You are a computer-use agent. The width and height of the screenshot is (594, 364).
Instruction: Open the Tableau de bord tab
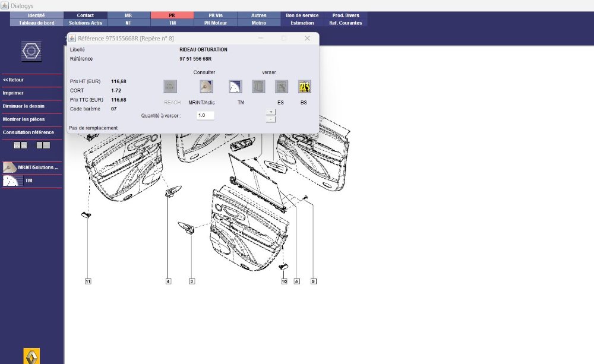37,23
